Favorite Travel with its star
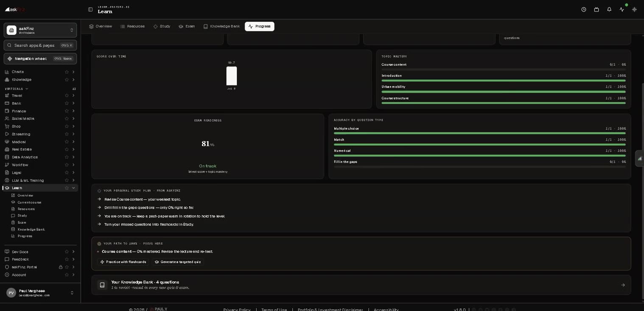Screen dimensions: 644x311 coord(67,96)
